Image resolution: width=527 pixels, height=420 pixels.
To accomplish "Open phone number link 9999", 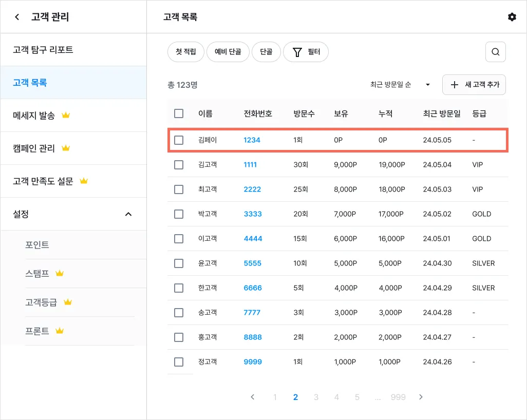I will point(253,362).
